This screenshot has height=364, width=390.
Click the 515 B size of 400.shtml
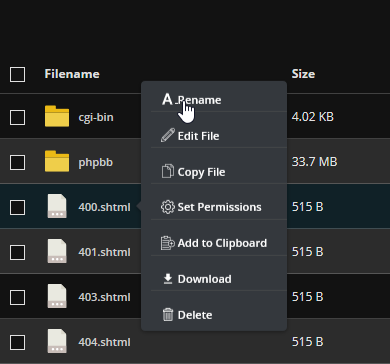click(308, 207)
